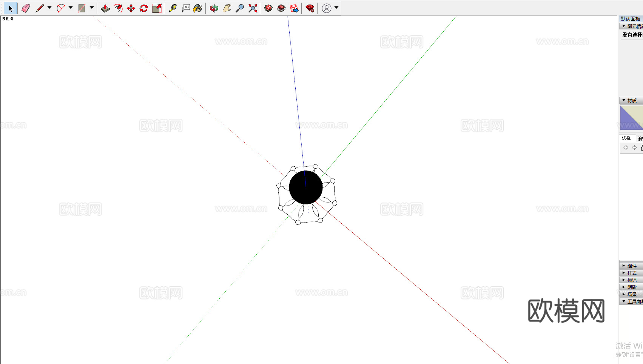Open the 3D Warehouse icon
Screen dimensions: 643x364
tap(268, 8)
